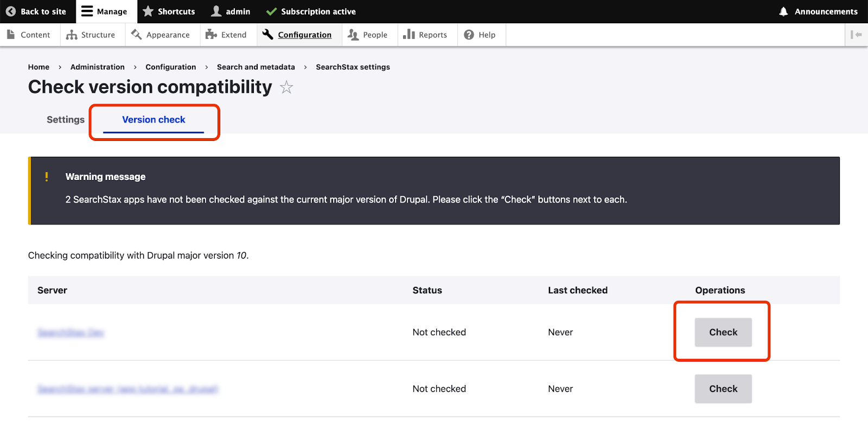Select the Version check tab

click(x=154, y=120)
